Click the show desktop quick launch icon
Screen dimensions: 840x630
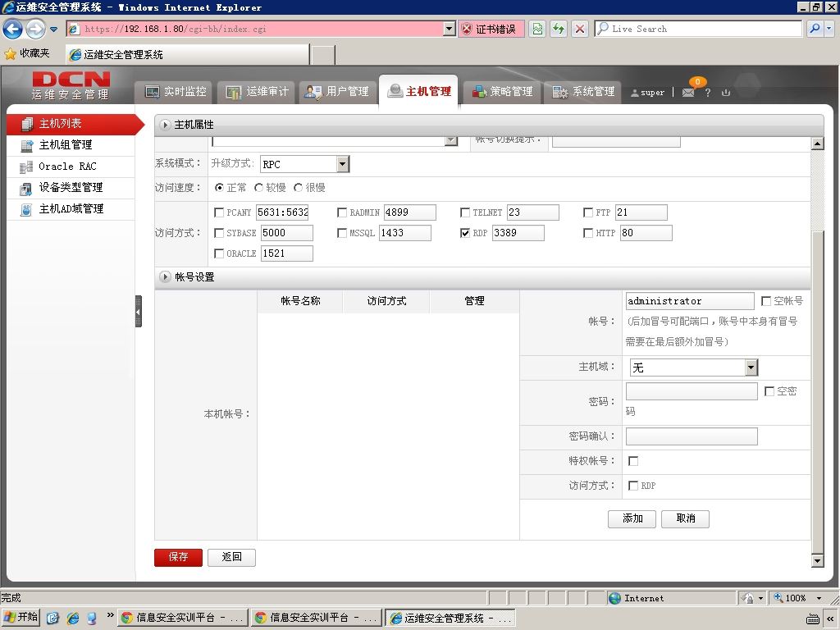(52, 618)
